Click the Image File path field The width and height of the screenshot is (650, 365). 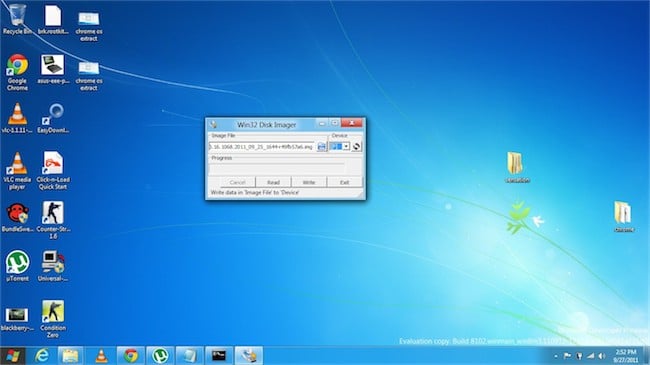tap(262, 147)
